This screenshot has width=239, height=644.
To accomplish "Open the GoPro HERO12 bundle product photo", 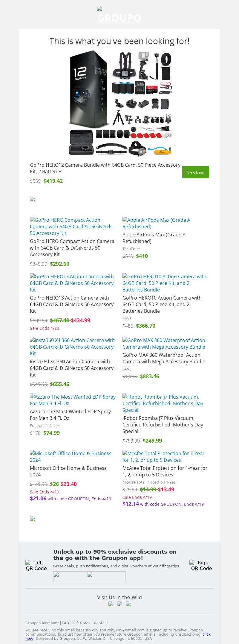I will (119, 103).
